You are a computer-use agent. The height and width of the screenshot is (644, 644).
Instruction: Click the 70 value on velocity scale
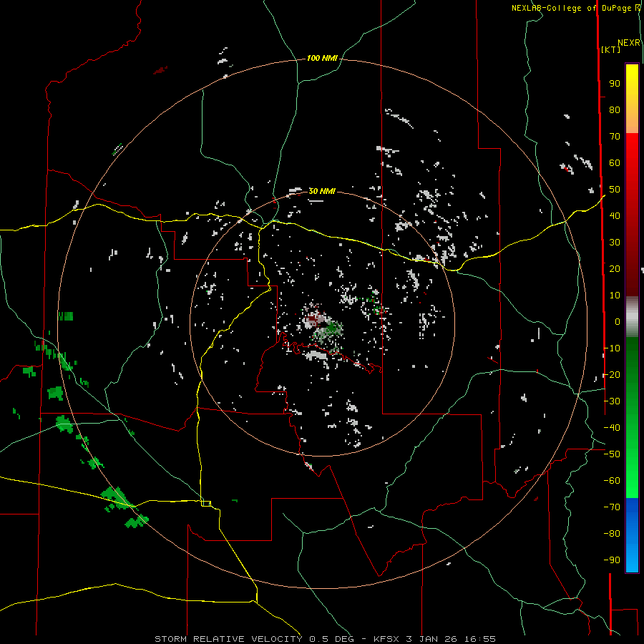pyautogui.click(x=615, y=137)
